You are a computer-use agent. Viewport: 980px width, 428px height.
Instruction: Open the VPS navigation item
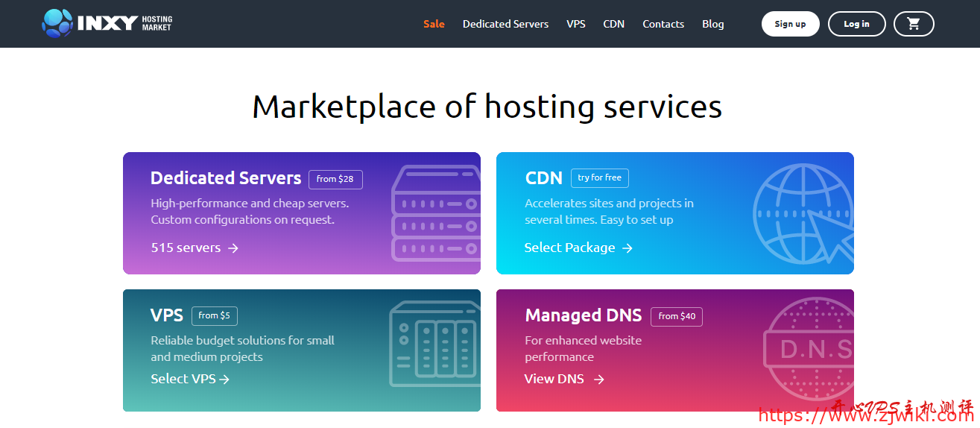tap(575, 24)
